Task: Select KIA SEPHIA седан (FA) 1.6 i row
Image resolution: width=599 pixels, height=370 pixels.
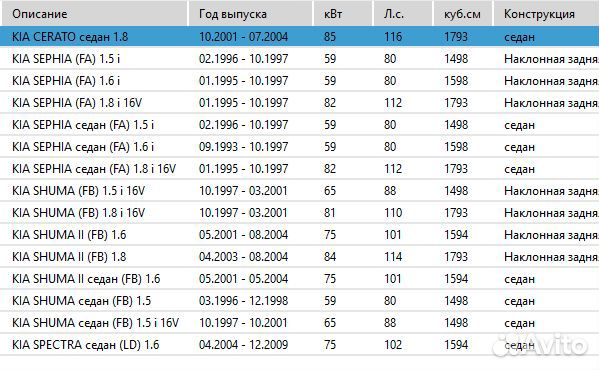Action: [300, 147]
